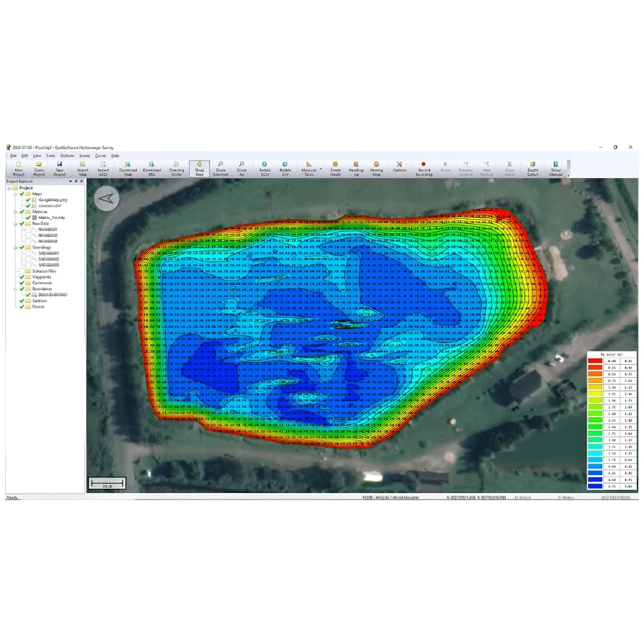The height and width of the screenshot is (644, 644).
Task: Toggle the Matrices folder checkbox
Action: (22, 212)
